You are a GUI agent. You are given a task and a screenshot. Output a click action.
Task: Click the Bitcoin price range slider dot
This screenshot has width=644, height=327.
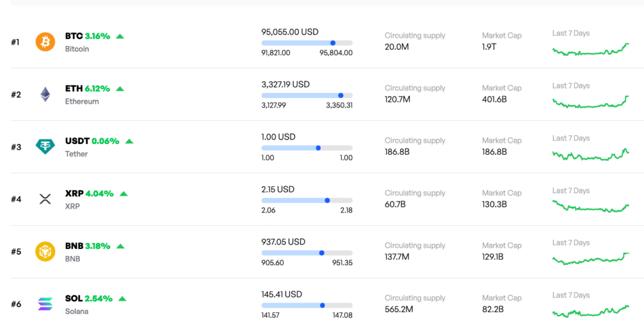333,43
